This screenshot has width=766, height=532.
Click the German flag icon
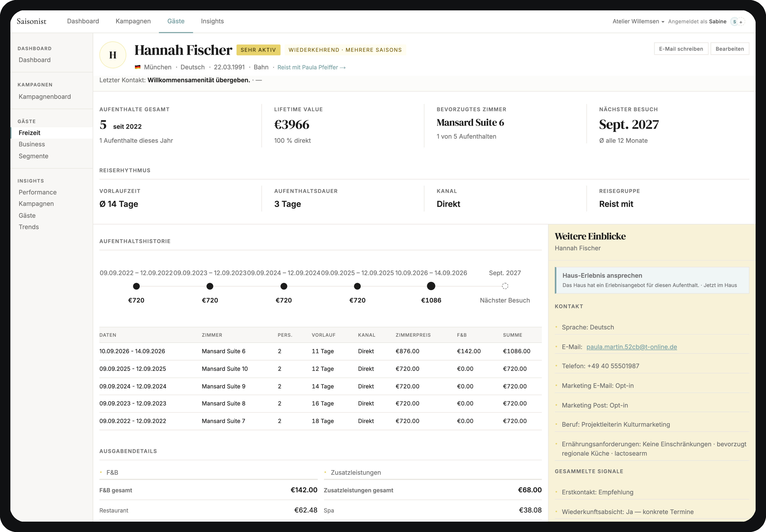[x=137, y=67]
